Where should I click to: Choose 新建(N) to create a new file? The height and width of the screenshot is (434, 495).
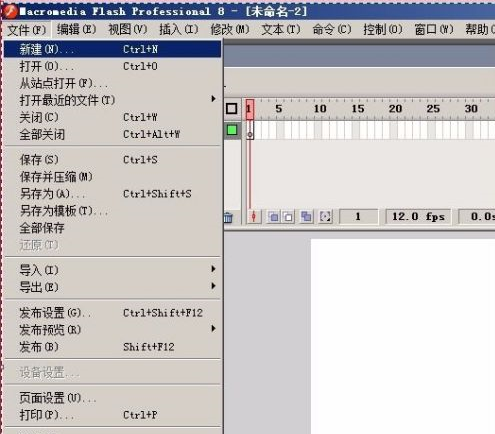113,49
